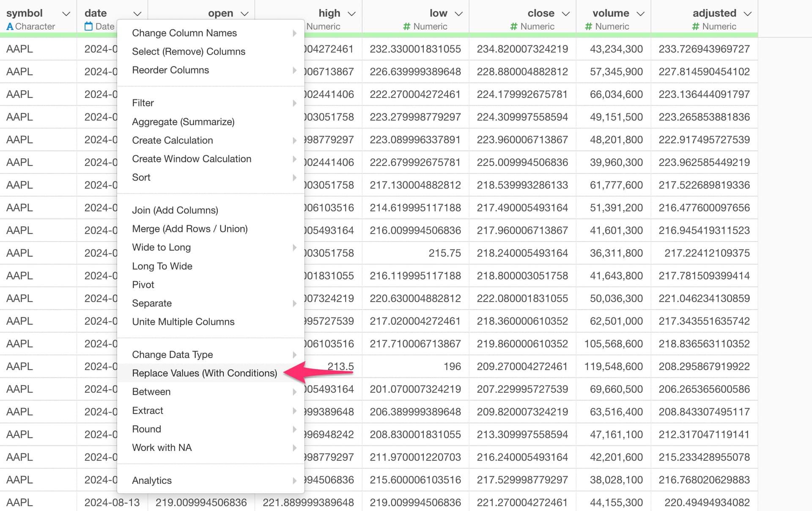Open the low column dropdown arrow

458,14
